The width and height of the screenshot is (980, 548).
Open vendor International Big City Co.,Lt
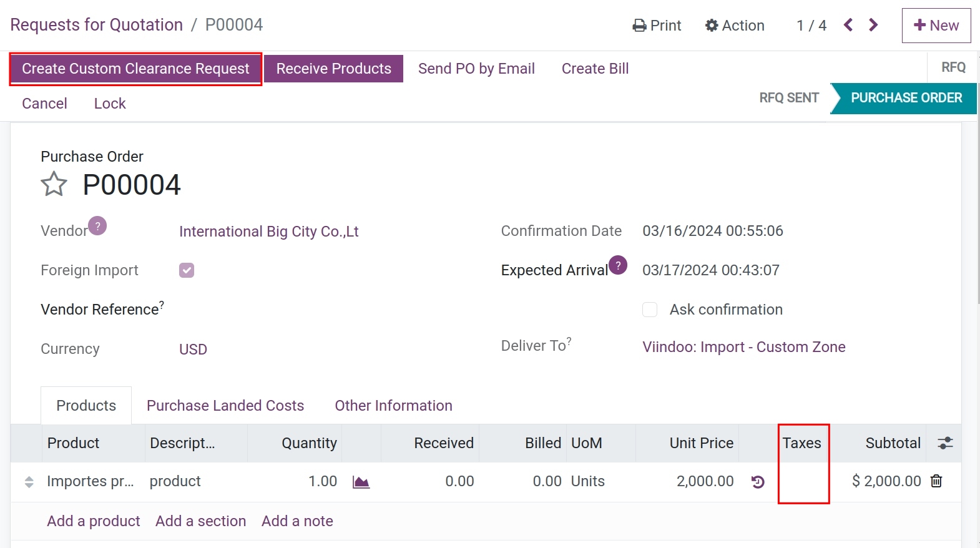pos(268,232)
